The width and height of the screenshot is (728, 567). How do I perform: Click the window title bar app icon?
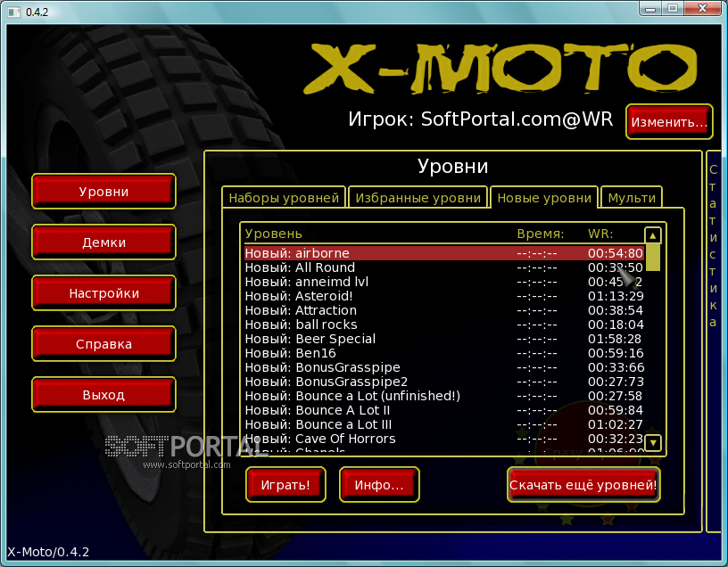[14, 12]
